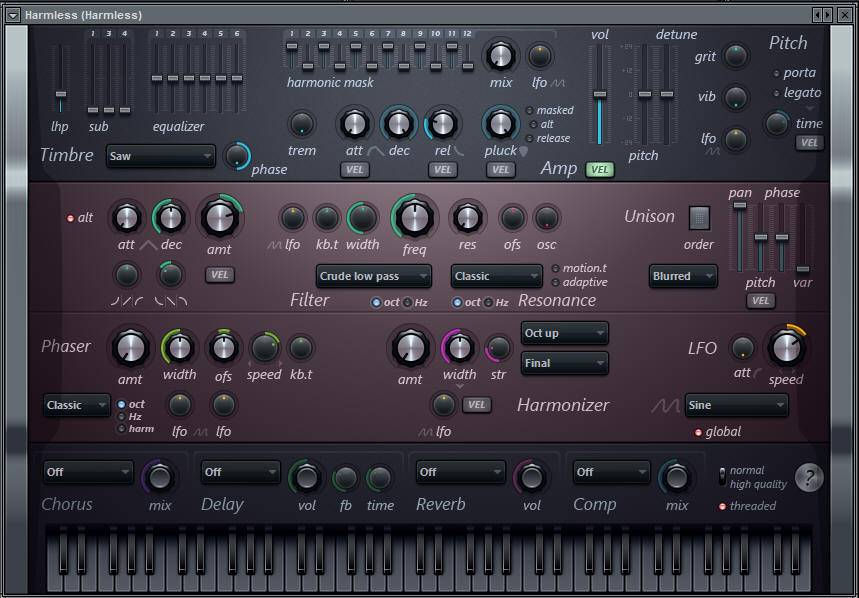The image size is (859, 598).
Task: Select Hz radio option under Filter
Action: [x=408, y=302]
